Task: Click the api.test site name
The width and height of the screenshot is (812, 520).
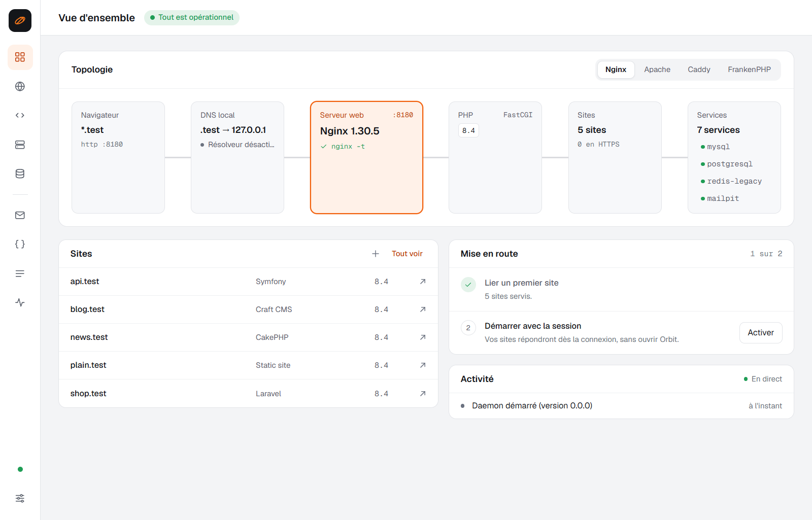Action: pyautogui.click(x=85, y=282)
